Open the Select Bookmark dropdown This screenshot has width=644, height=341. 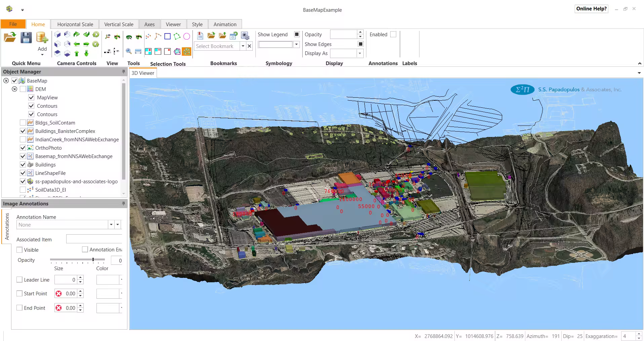[x=243, y=46]
